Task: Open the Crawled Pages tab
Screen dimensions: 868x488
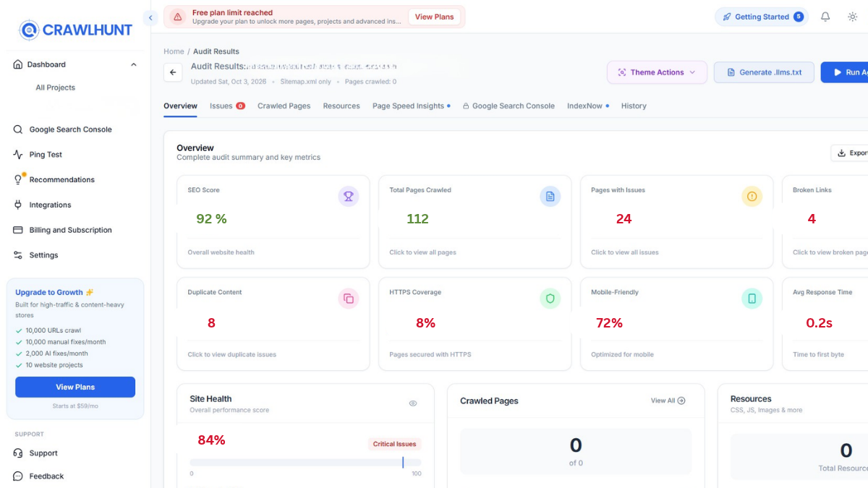Action: click(x=284, y=106)
